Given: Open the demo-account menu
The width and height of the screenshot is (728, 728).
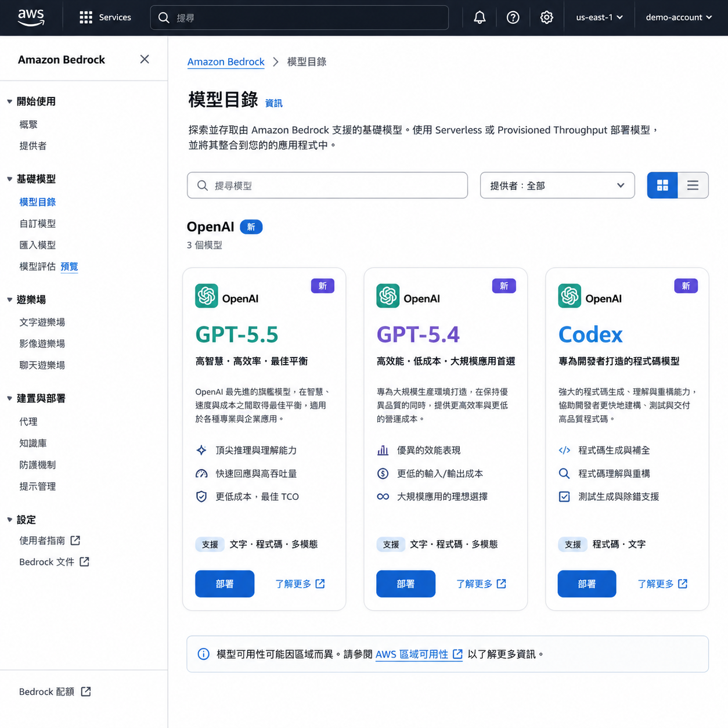Looking at the screenshot, I should 679,17.
